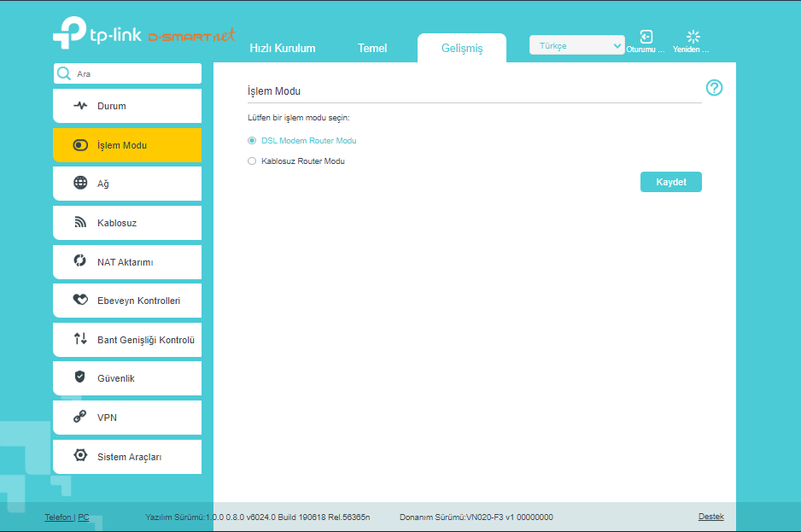Open Sistem Araçları menu item
Screen dimensions: 801x532
click(x=127, y=457)
